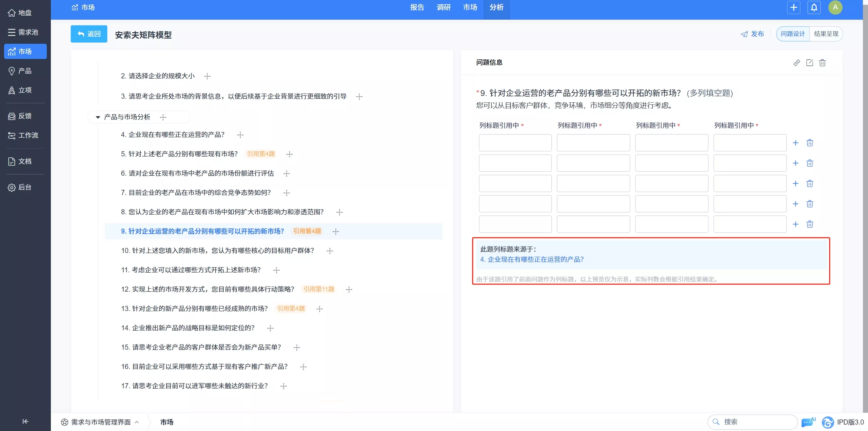Add a row after the first table row
This screenshot has height=431, width=868.
pos(795,143)
